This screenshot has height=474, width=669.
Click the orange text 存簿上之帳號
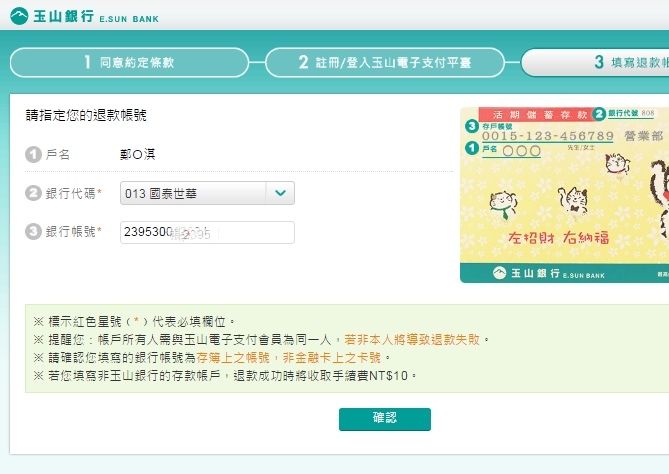[233, 358]
